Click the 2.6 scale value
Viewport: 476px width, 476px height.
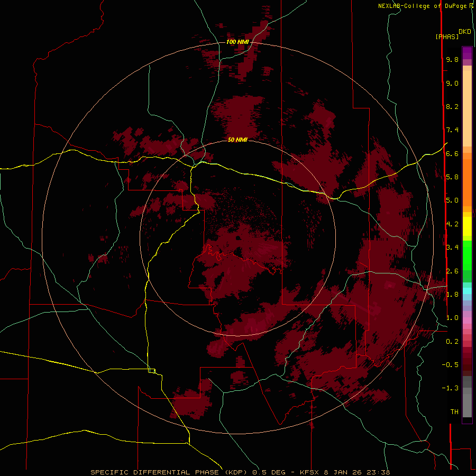pos(452,271)
